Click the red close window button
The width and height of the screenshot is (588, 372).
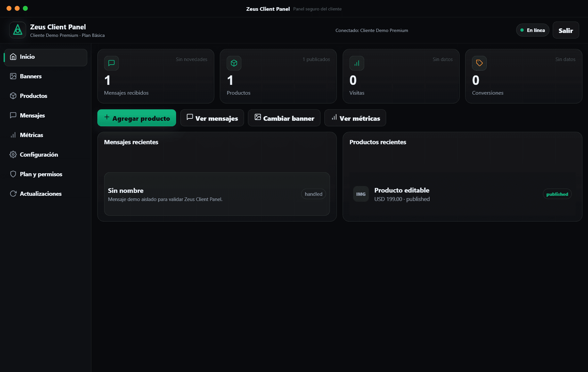9,8
